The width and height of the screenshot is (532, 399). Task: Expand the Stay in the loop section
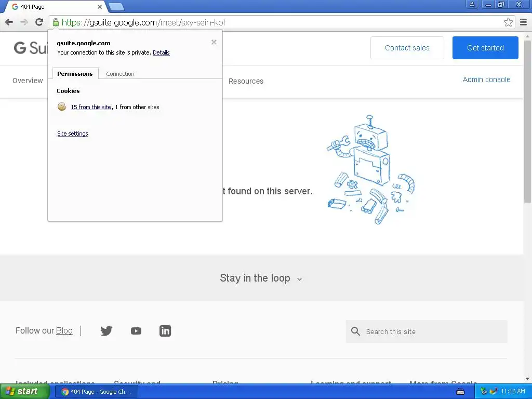pos(261,278)
